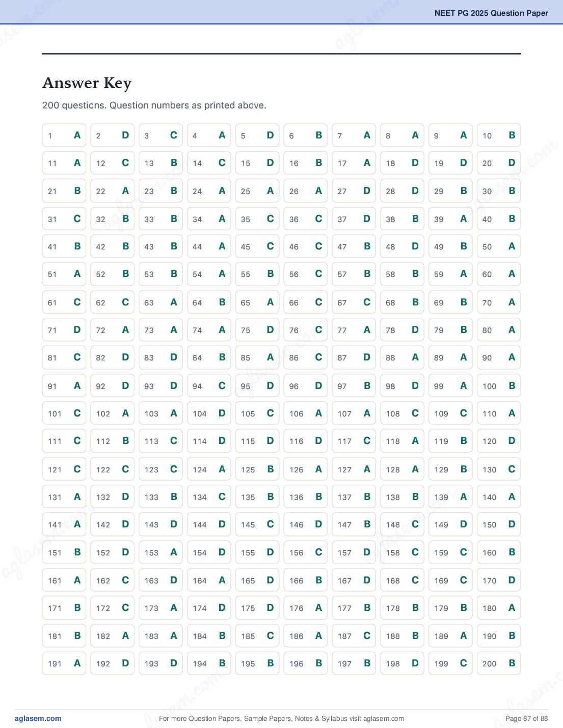Screen dimensions: 563x728
Task: Click the Answer Key heading
Action: (87, 83)
